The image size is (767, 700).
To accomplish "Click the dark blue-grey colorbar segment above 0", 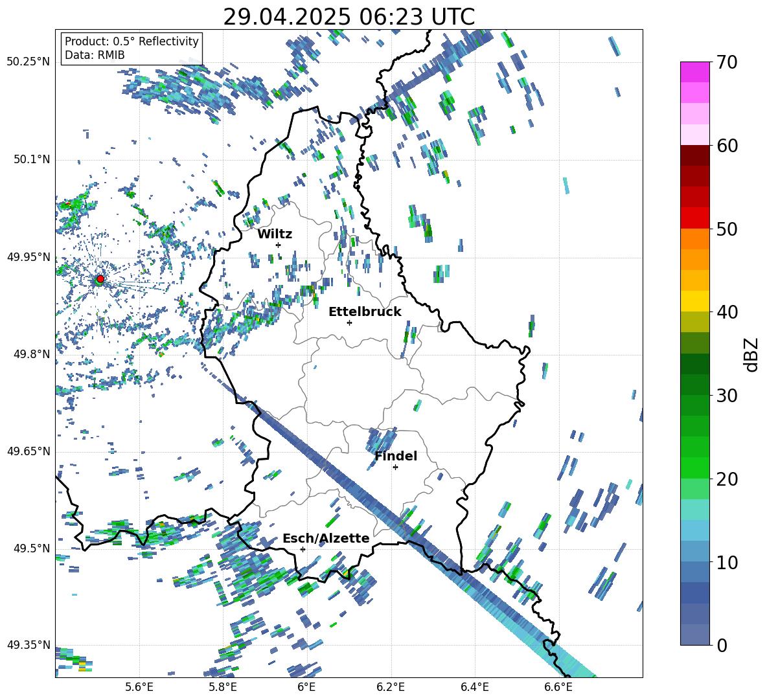I will click(x=695, y=635).
